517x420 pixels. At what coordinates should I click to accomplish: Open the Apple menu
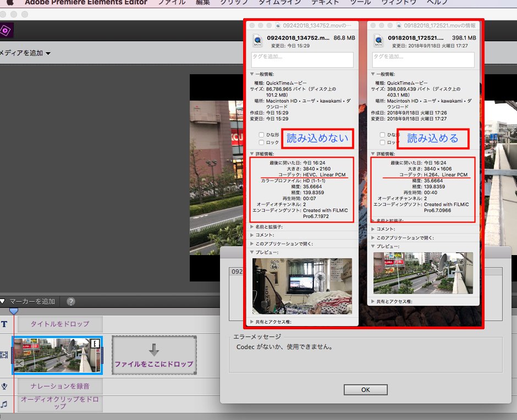(10, 2)
